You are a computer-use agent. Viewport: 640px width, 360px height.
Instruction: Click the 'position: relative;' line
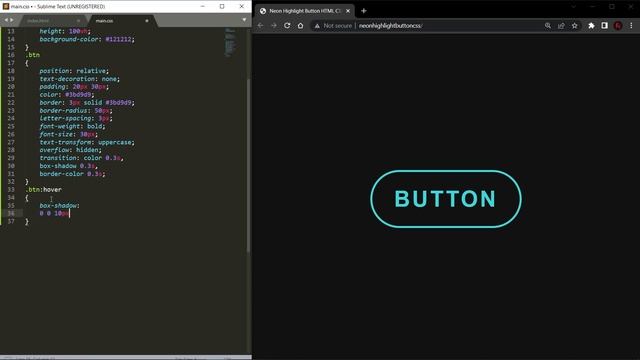[x=74, y=71]
